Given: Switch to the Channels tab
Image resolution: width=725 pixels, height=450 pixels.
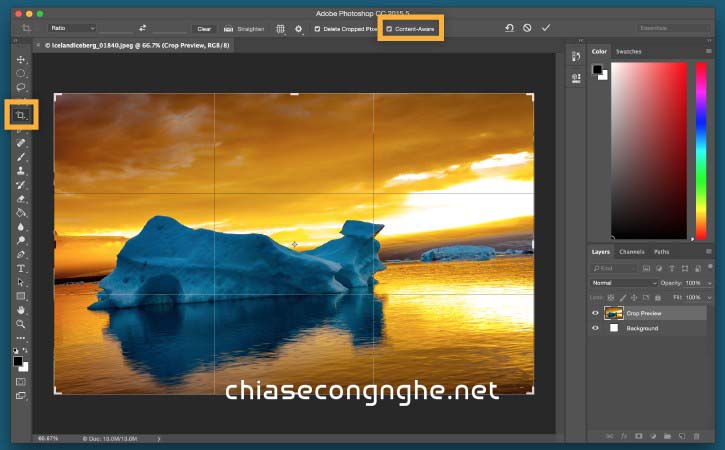Looking at the screenshot, I should pos(631,252).
